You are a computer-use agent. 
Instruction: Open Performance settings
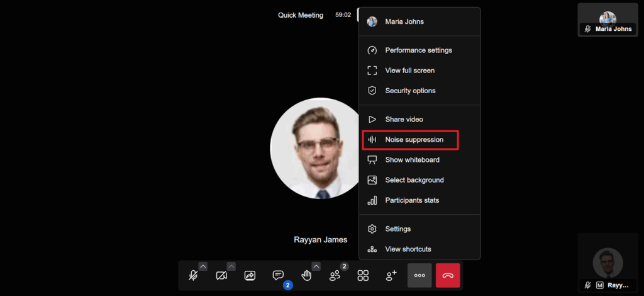[418, 50]
